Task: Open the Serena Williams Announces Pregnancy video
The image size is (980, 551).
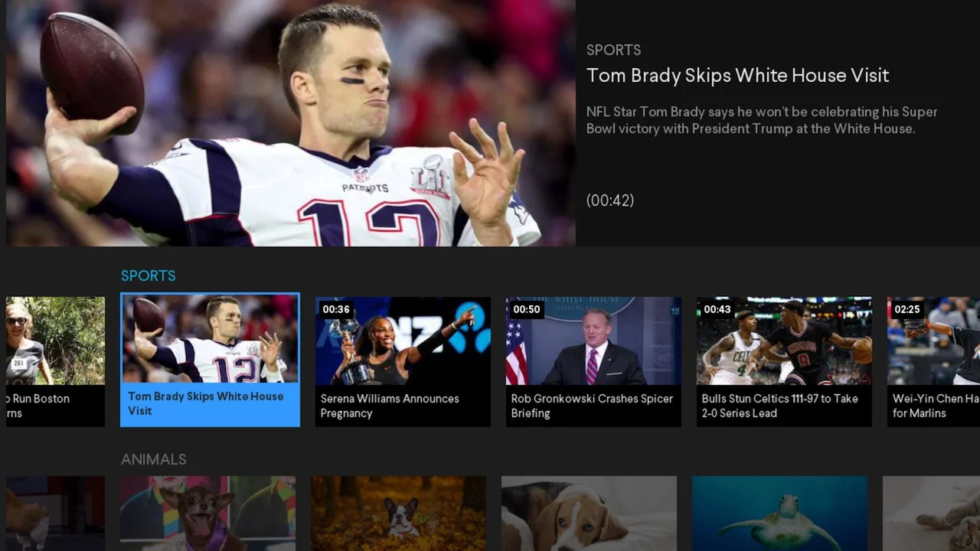Action: pos(403,361)
